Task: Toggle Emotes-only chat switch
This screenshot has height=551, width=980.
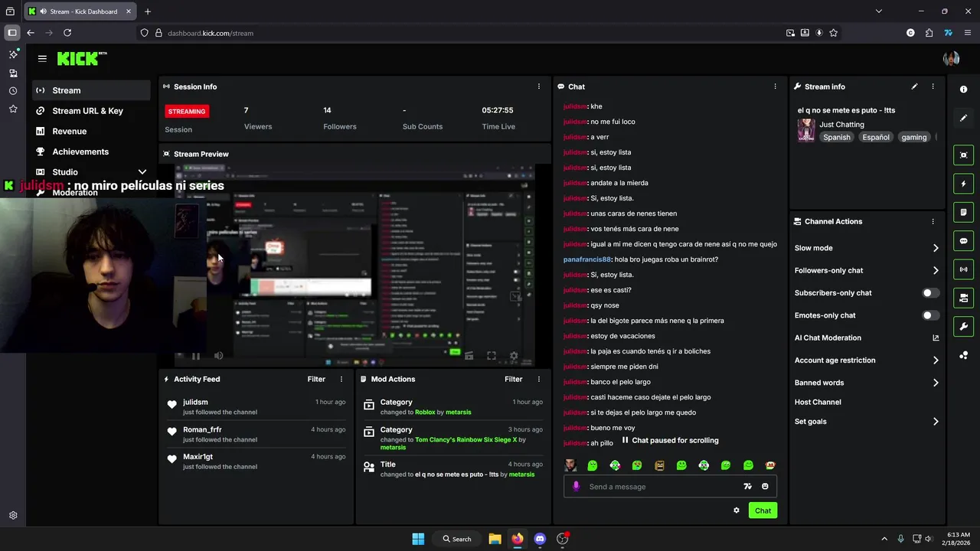Action: 930,315
